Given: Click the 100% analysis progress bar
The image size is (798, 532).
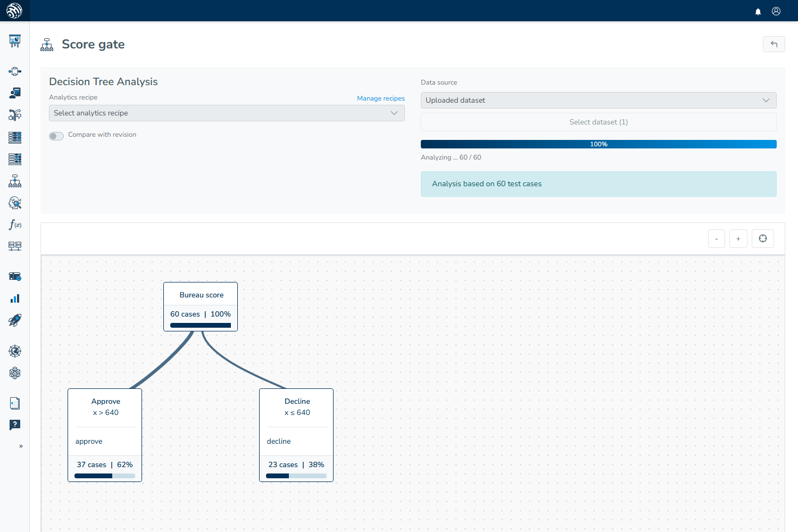Looking at the screenshot, I should [x=598, y=144].
